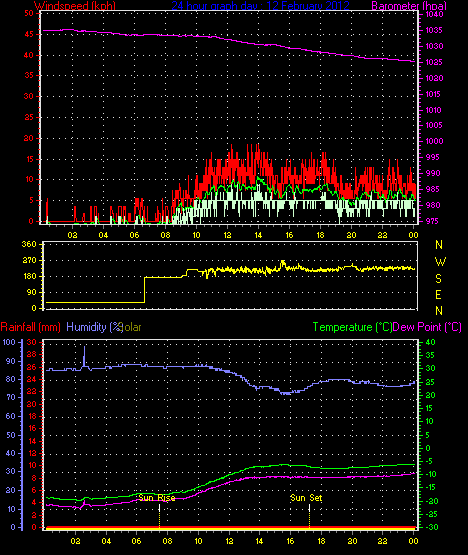
Task: Click the 1035 barometer axis value
Action: tap(434, 30)
